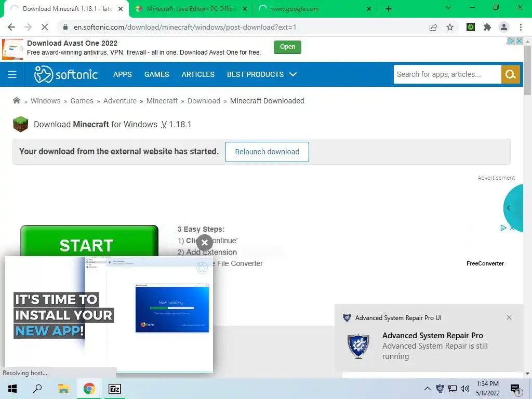
Task: Open Windows taskbar search
Action: click(x=37, y=389)
